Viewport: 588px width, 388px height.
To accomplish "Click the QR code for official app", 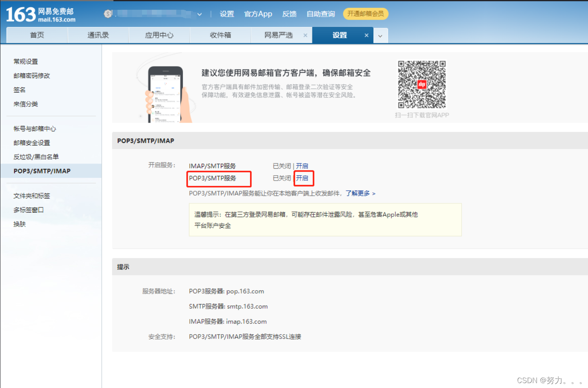I will coord(422,84).
